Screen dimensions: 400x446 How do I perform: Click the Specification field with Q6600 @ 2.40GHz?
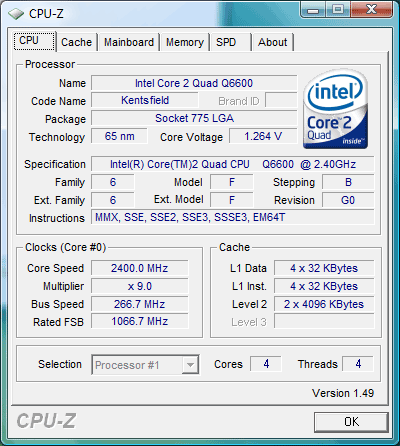point(233,164)
